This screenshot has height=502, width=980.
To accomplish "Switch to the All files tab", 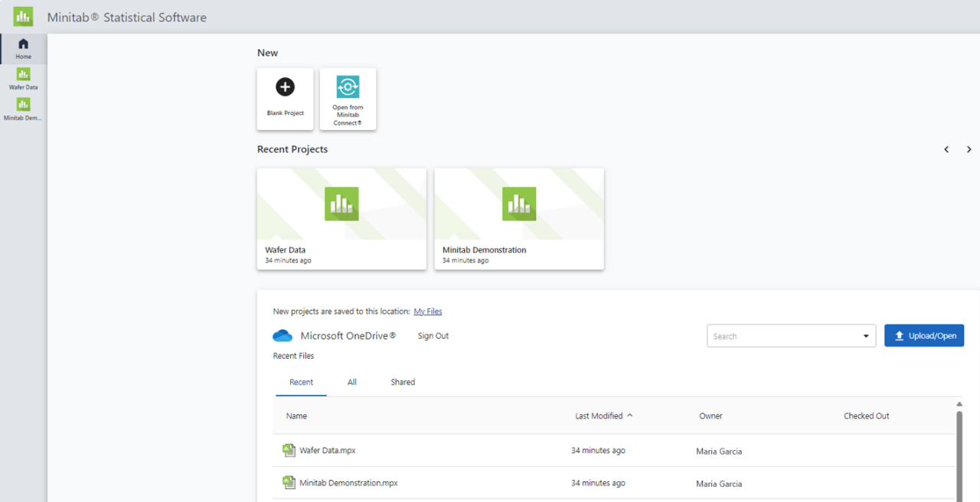I will (352, 383).
